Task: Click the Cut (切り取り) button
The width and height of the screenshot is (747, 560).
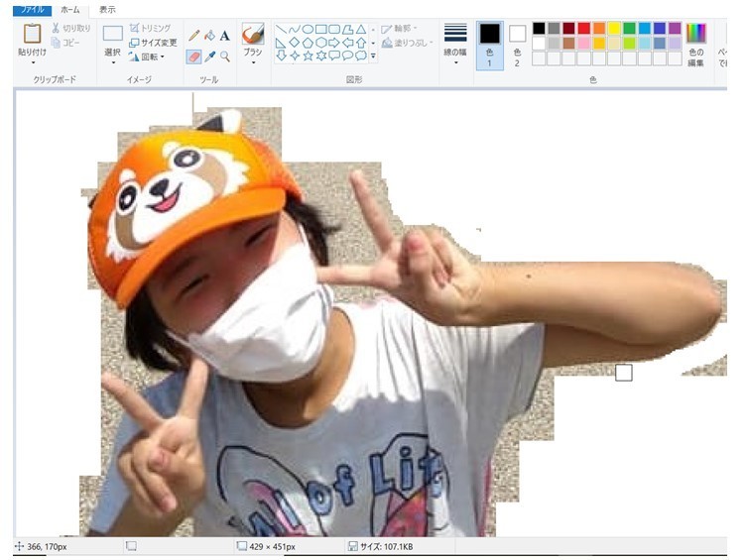Action: (x=71, y=29)
